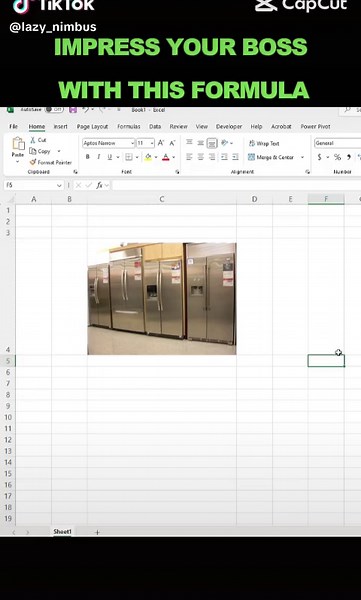Toggle Italic formatting
This screenshot has height=600, width=361.
(x=98, y=157)
